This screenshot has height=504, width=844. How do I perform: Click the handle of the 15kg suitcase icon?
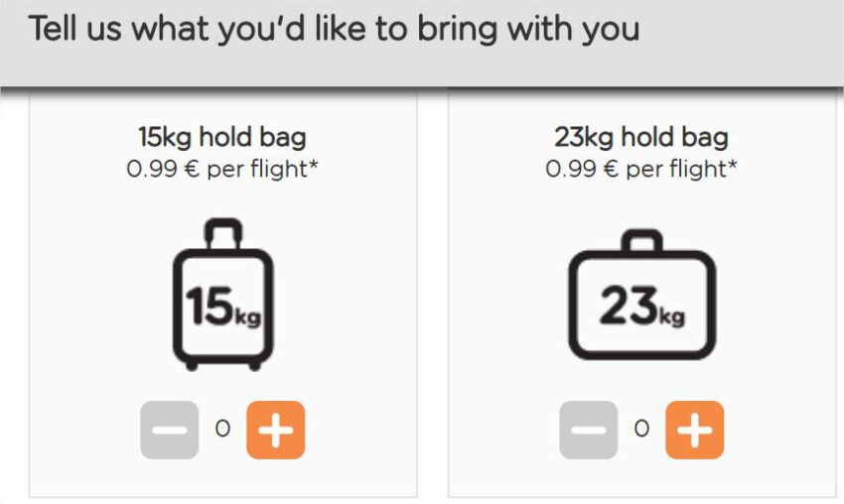click(x=223, y=233)
